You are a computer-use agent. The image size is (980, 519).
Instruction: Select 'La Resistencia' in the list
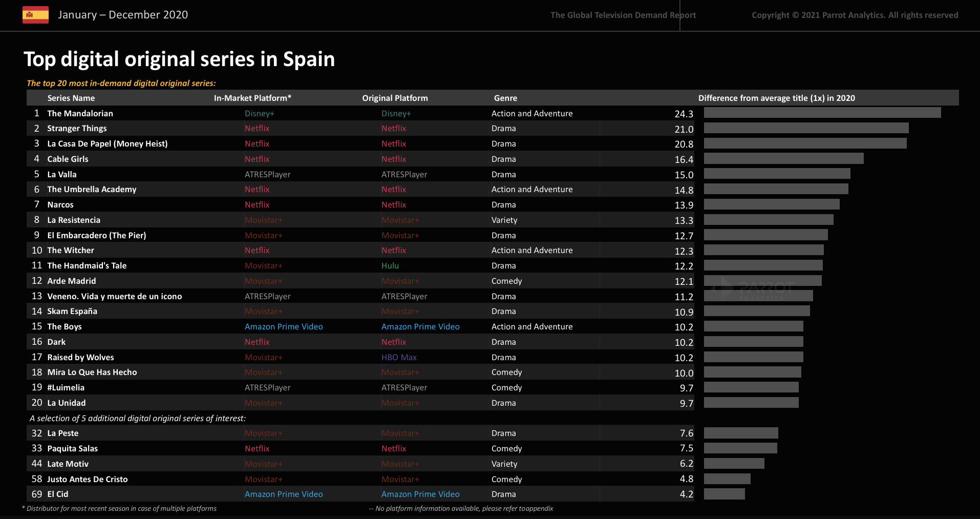coord(74,220)
